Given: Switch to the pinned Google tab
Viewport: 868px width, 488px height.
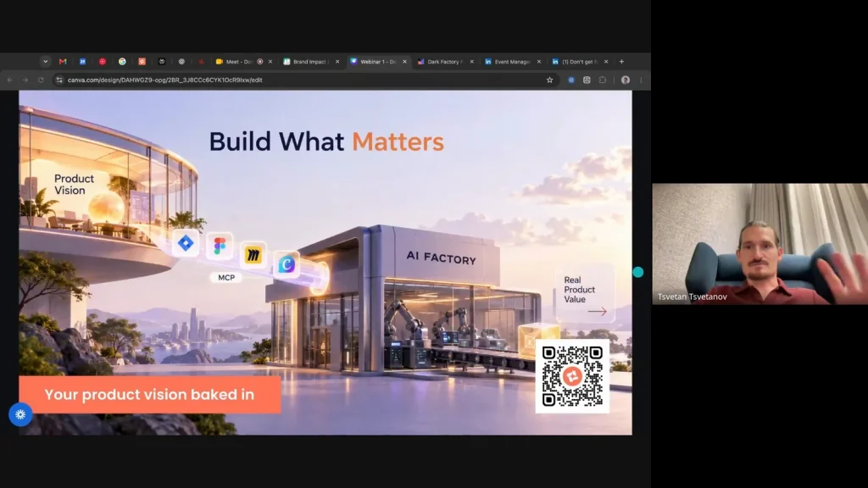Looking at the screenshot, I should [122, 61].
